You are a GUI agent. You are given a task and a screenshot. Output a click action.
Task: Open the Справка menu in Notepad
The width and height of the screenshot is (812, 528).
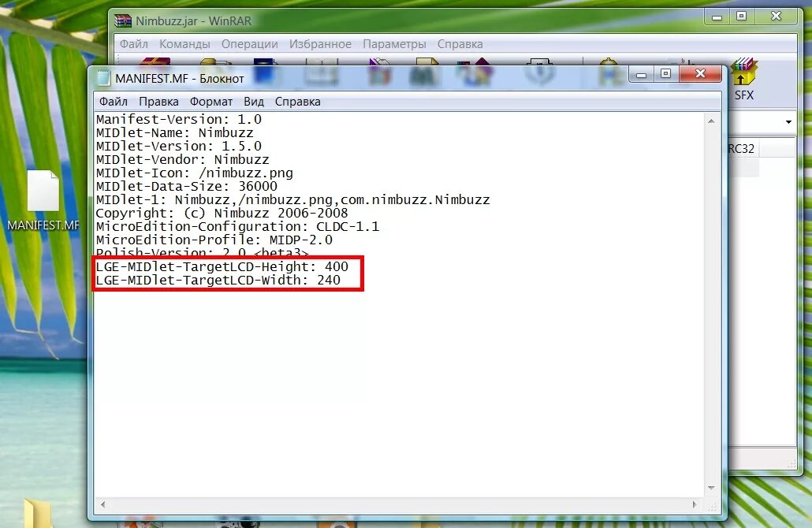[x=297, y=102]
